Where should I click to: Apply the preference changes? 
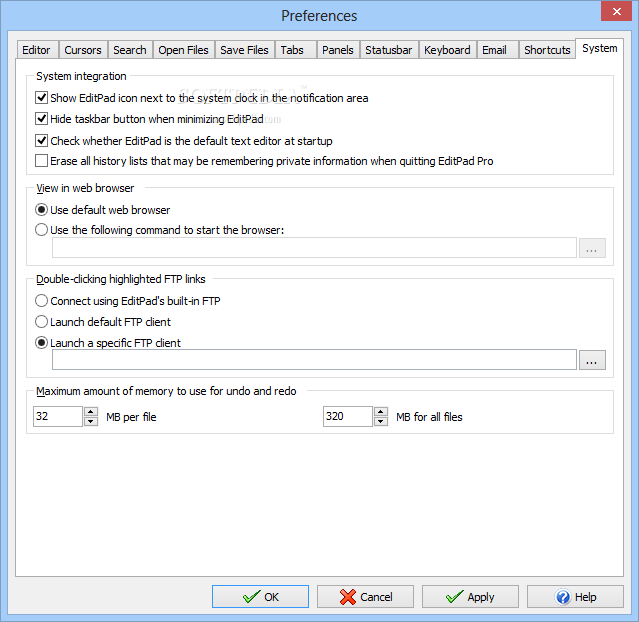coord(470,597)
